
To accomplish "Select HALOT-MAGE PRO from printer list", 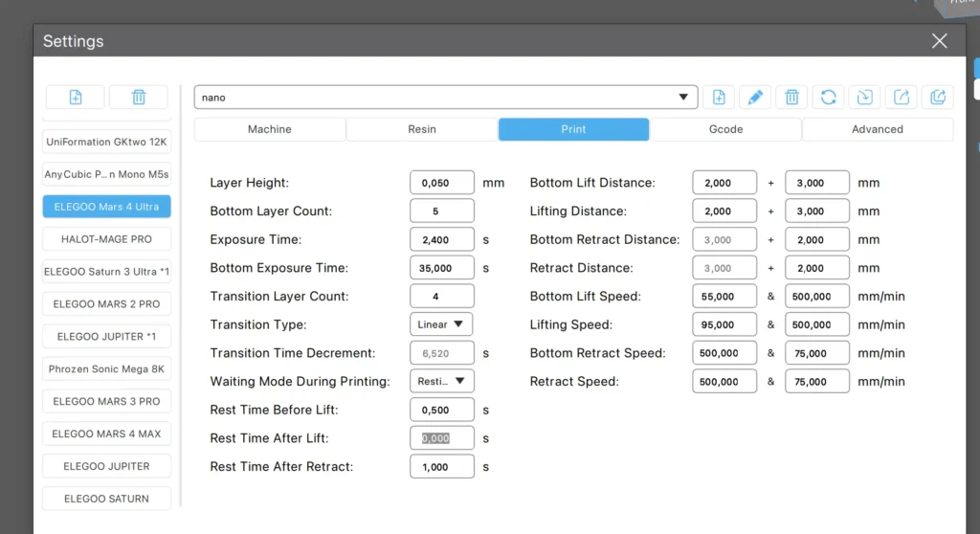I will [x=107, y=239].
